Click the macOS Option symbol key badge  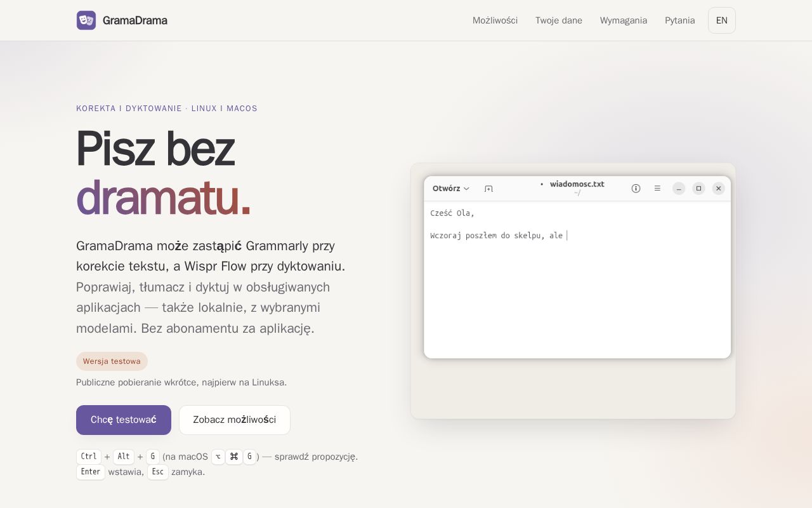click(x=218, y=457)
